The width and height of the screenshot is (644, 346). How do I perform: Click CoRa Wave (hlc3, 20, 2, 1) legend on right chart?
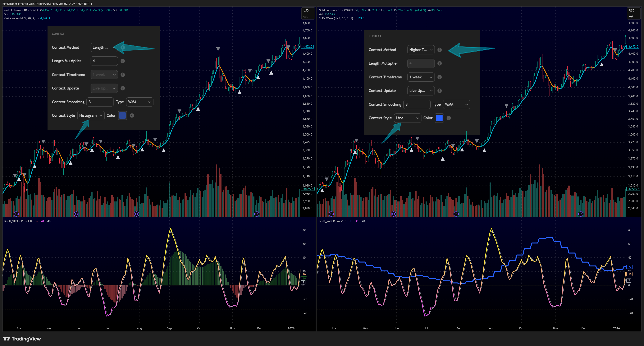click(x=336, y=18)
